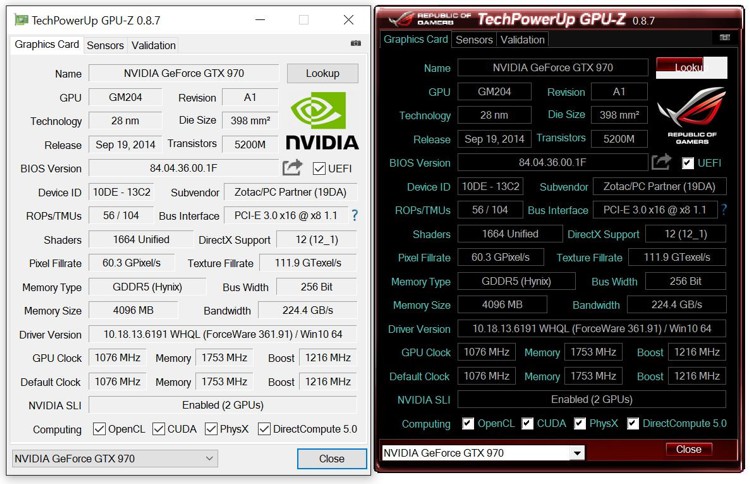The height and width of the screenshot is (484, 750).
Task: Click BIOS share icon in left window
Action: [292, 167]
